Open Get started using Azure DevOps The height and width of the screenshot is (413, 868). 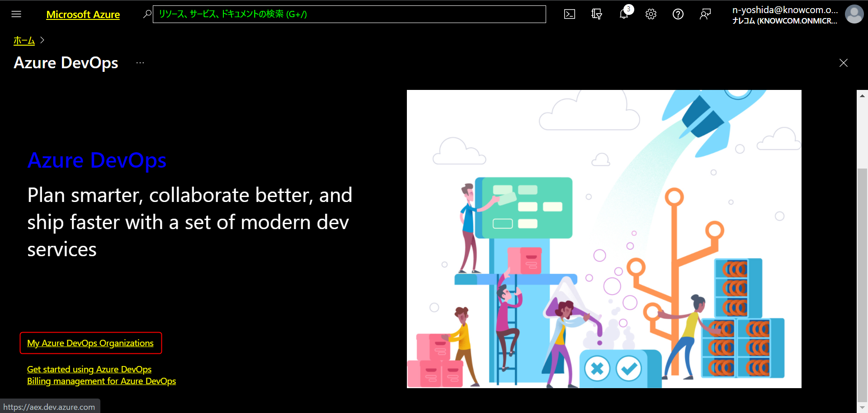90,369
